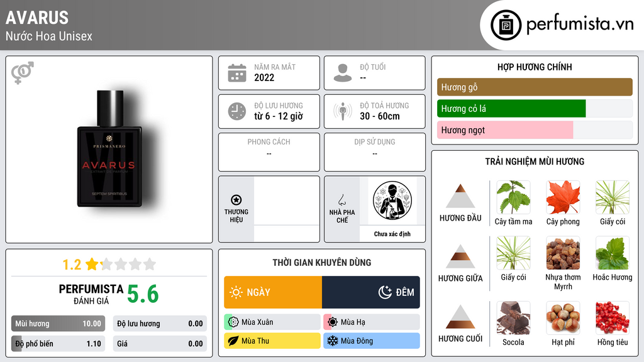Image resolution: width=644 pixels, height=362 pixels.
Task: Select the Hoắc Hương note image
Action: (x=613, y=253)
